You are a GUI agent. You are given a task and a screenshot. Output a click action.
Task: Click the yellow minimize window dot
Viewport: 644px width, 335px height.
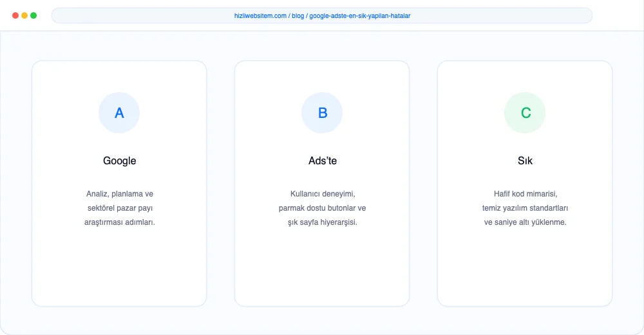pyautogui.click(x=24, y=15)
